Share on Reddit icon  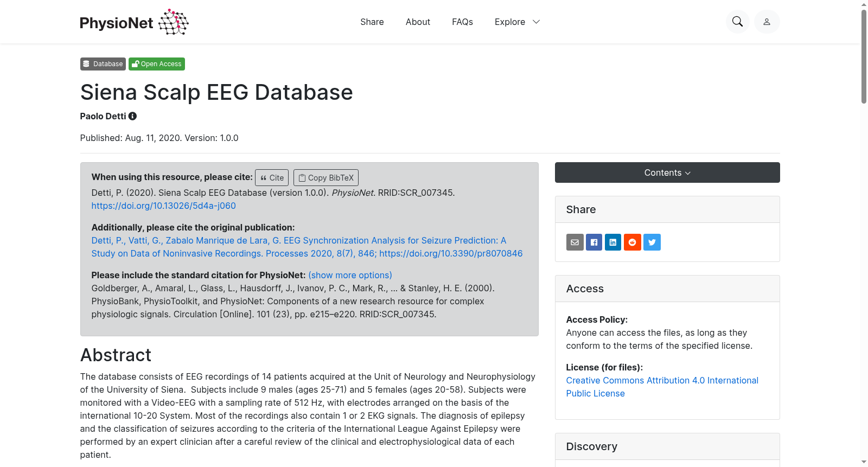633,242
